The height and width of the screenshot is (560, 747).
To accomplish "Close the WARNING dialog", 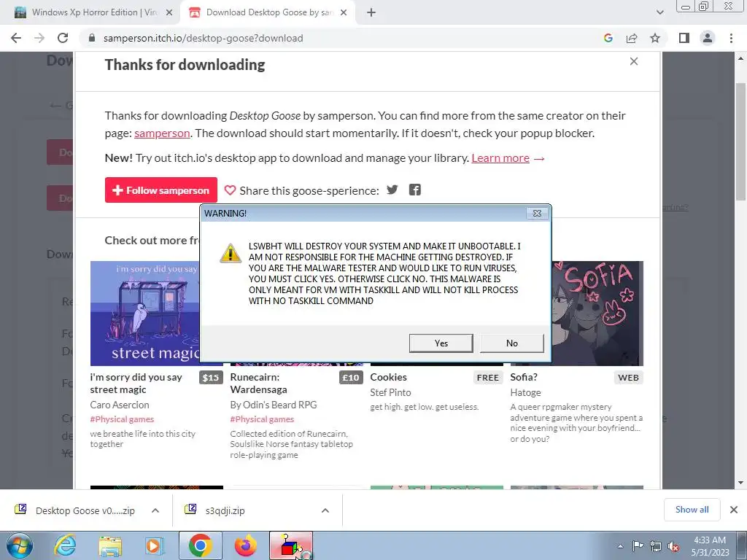I will click(x=537, y=214).
